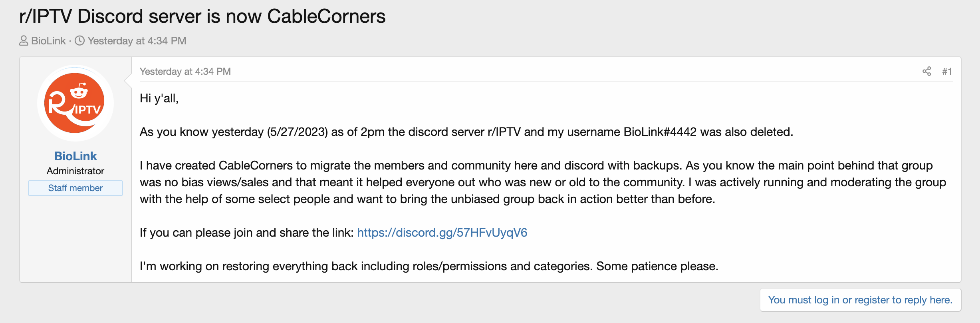Click the sentence mentioning BioLink#4442

466,132
